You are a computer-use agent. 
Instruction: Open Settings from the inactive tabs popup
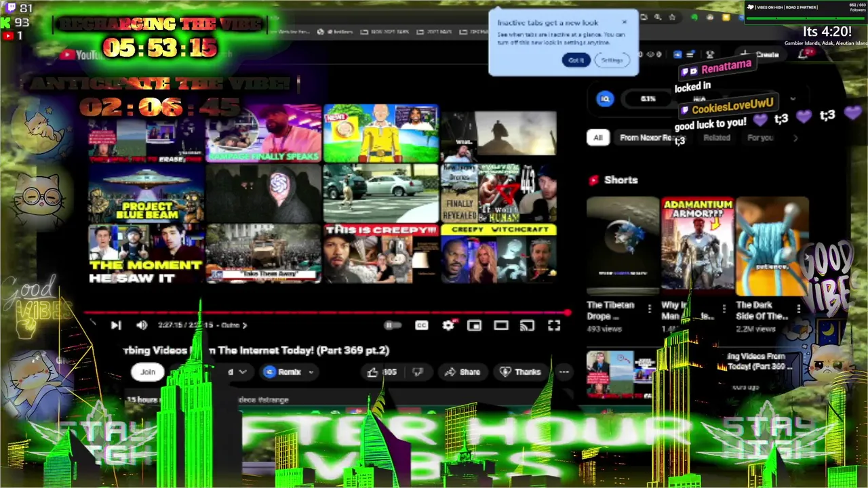[612, 60]
